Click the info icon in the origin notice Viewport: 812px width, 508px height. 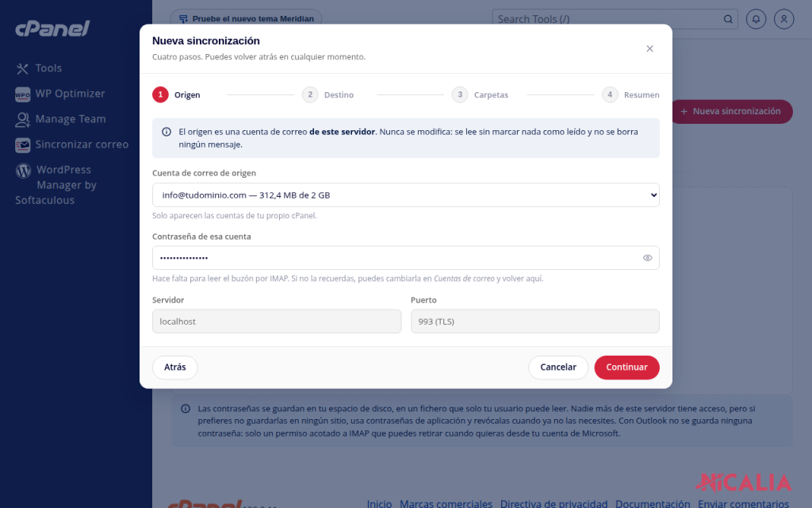click(x=167, y=132)
